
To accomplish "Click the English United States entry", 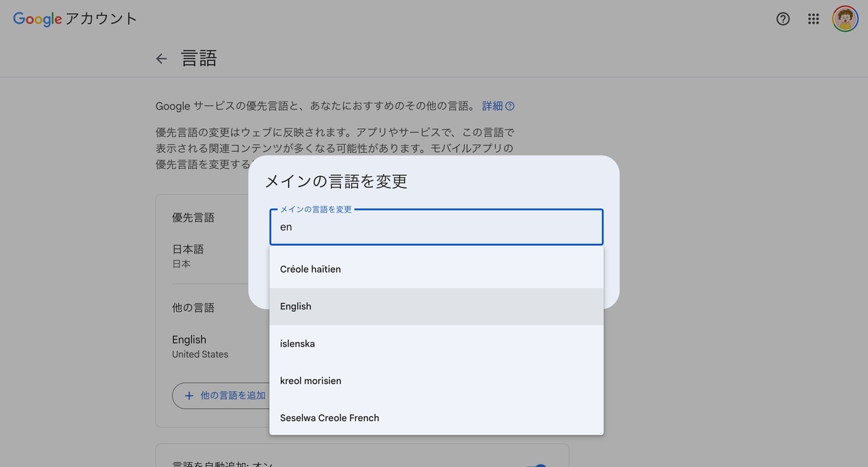I will click(200, 347).
